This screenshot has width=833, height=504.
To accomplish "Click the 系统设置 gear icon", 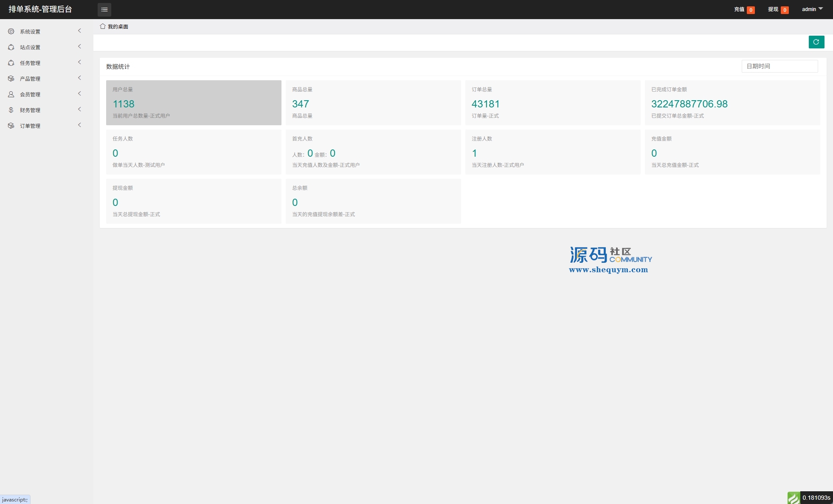I will point(11,31).
